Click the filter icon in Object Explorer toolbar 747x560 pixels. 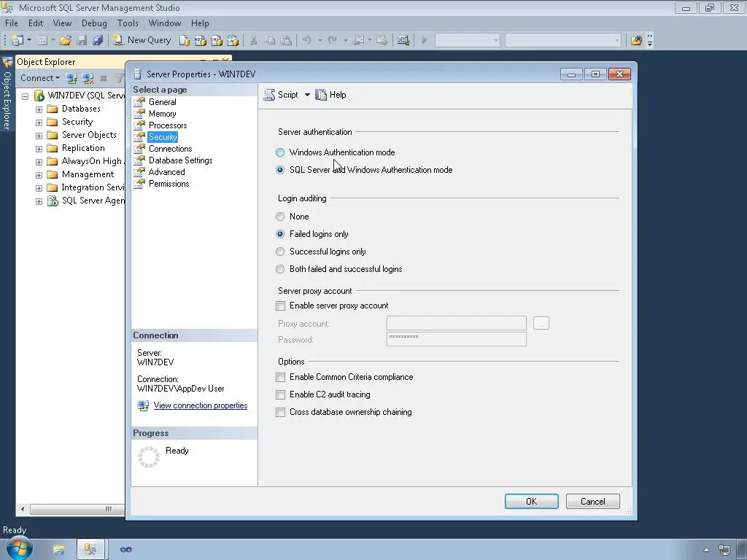click(120, 78)
